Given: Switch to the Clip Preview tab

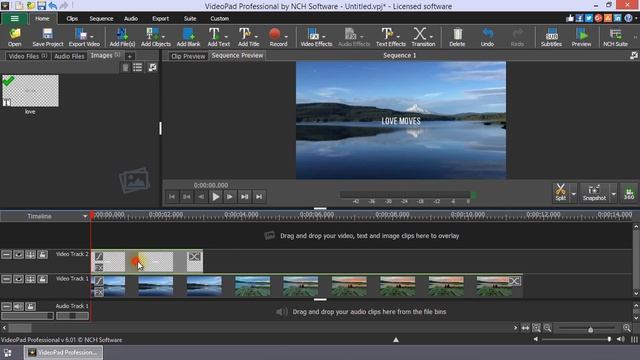Looking at the screenshot, I should click(x=188, y=56).
